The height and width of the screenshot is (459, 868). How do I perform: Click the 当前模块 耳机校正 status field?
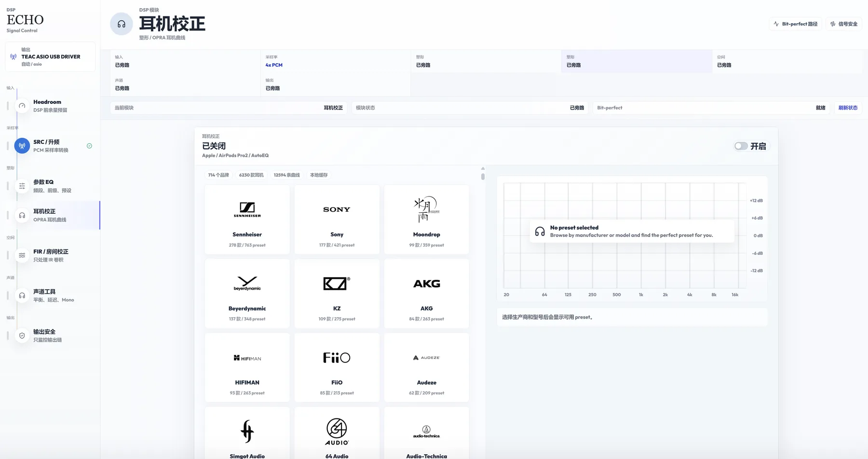[x=229, y=108]
